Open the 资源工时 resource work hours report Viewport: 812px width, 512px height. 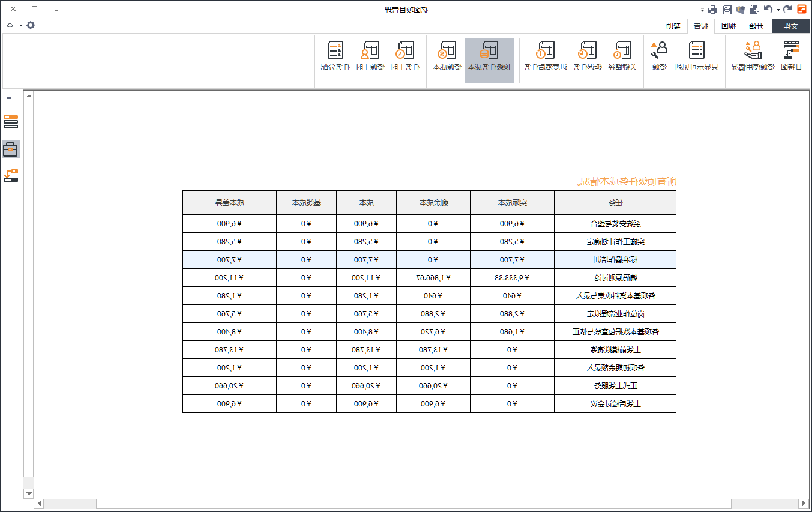coord(370,56)
